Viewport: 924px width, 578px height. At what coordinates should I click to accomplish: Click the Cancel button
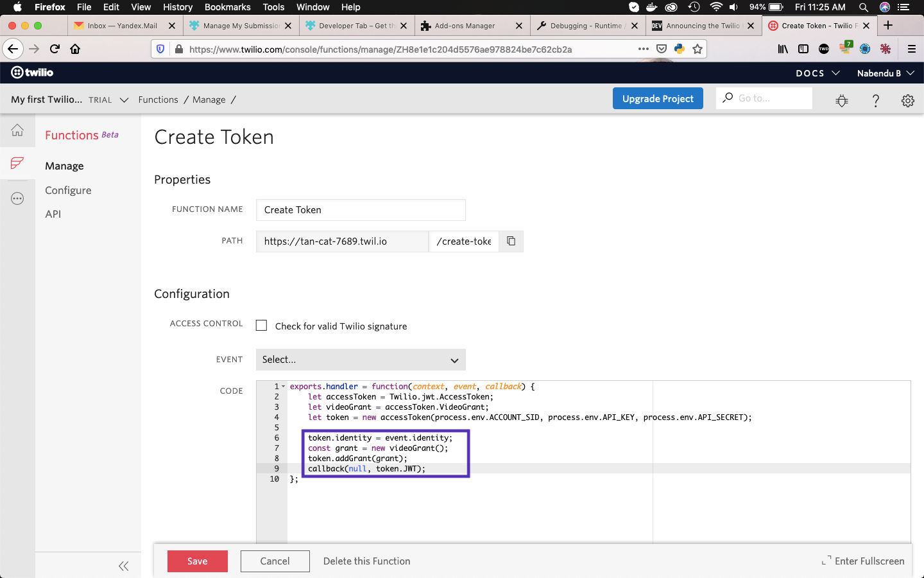point(275,561)
